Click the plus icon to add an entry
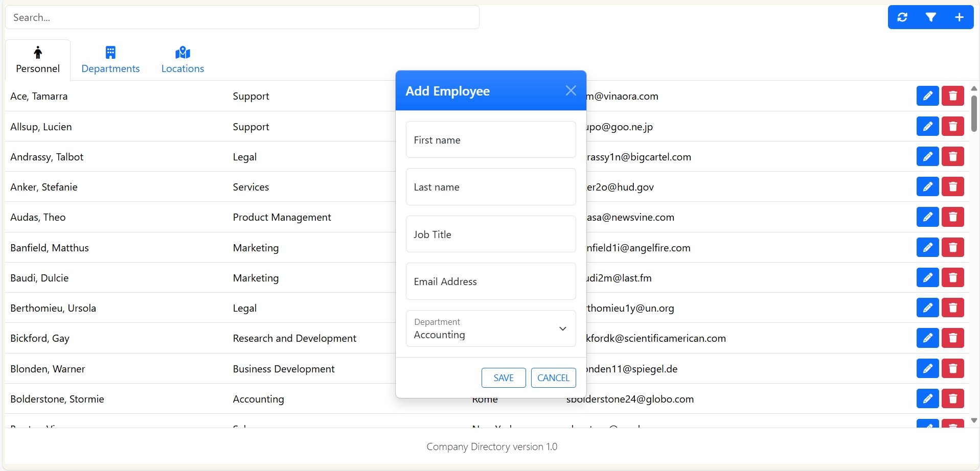This screenshot has height=471, width=980. click(959, 17)
